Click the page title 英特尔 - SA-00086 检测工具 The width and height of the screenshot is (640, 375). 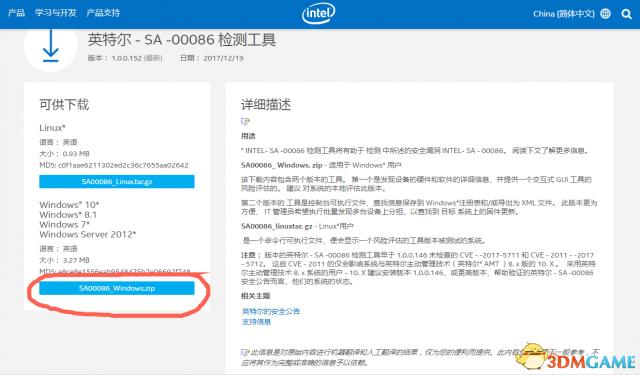(x=182, y=40)
